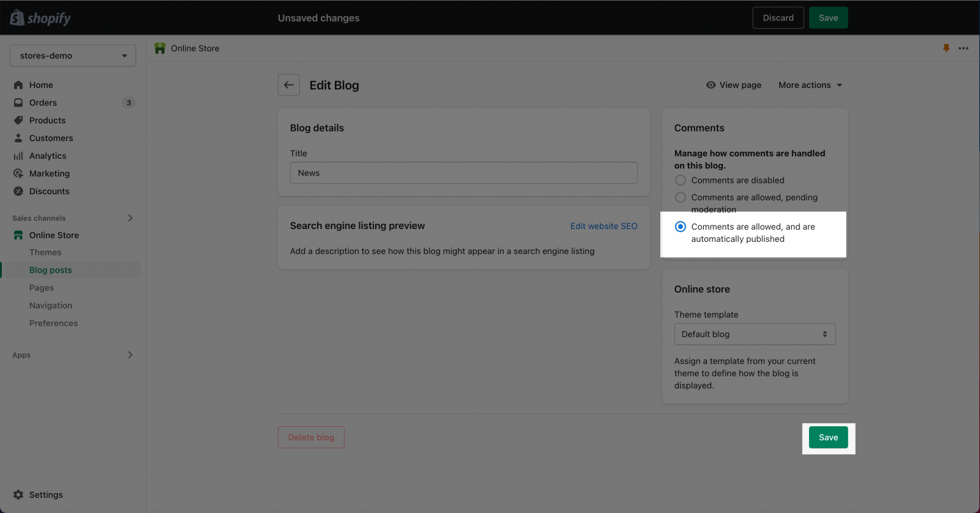Open the More actions dropdown
This screenshot has height=513, width=980.
pos(810,85)
